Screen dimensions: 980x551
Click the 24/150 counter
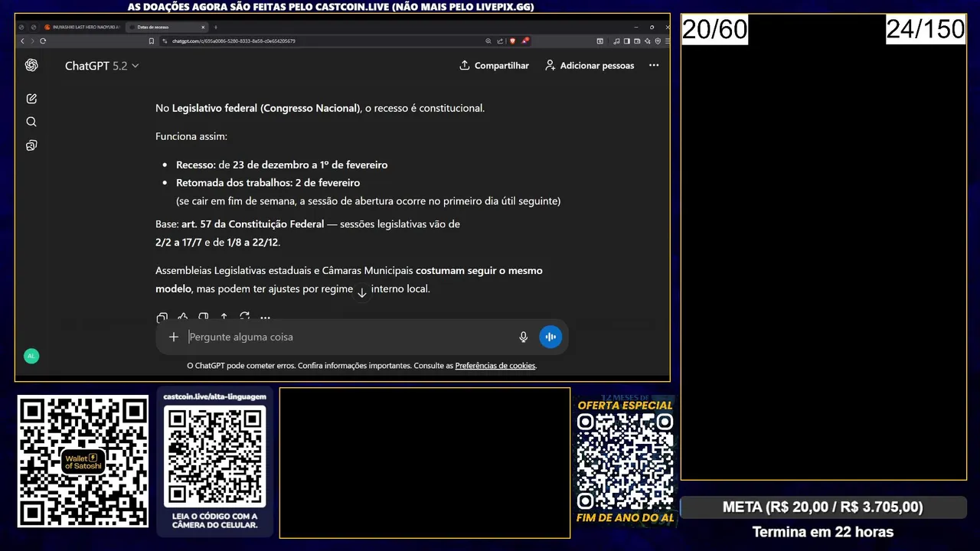pyautogui.click(x=926, y=29)
